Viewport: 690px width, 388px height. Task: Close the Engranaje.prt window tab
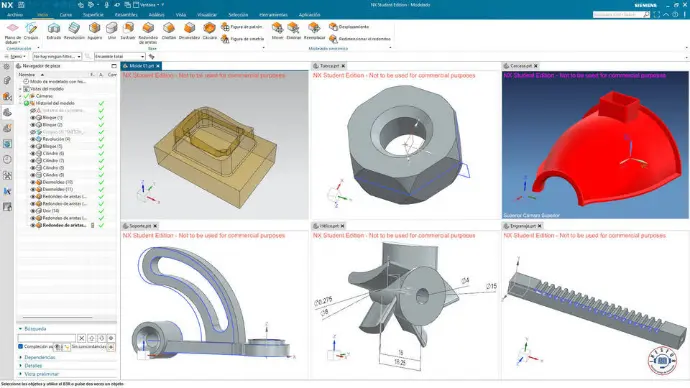pos(540,226)
